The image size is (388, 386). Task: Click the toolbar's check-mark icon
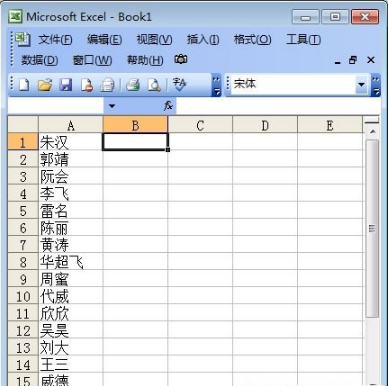180,85
